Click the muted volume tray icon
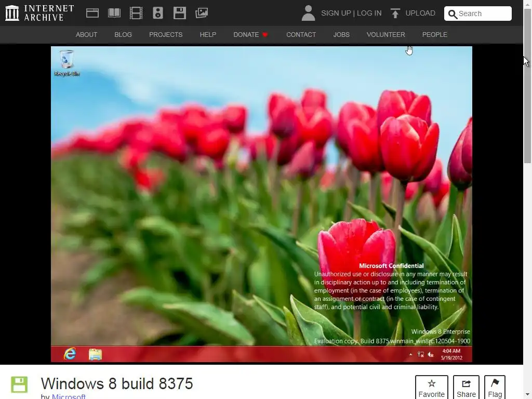Screen dimensions: 532x399 click(x=431, y=354)
